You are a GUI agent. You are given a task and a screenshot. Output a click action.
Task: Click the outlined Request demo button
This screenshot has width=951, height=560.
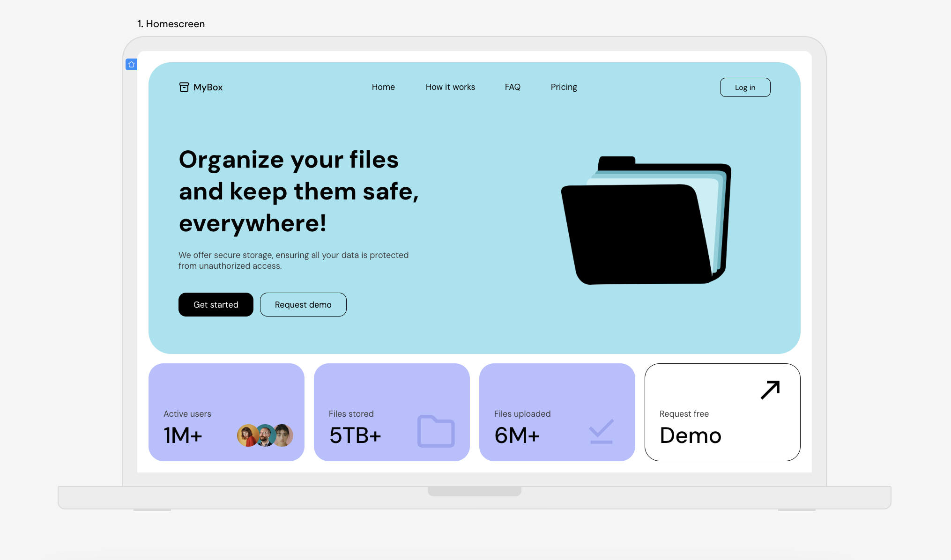tap(303, 305)
